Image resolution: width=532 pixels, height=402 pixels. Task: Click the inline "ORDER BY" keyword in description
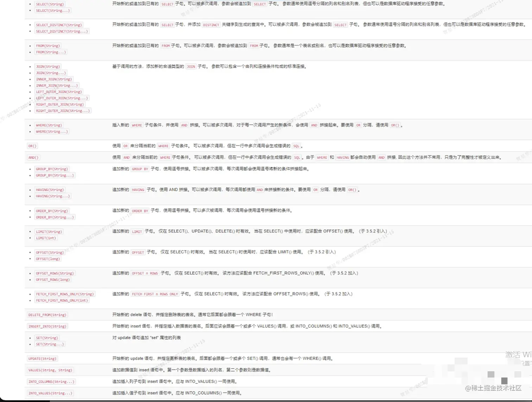140,211
